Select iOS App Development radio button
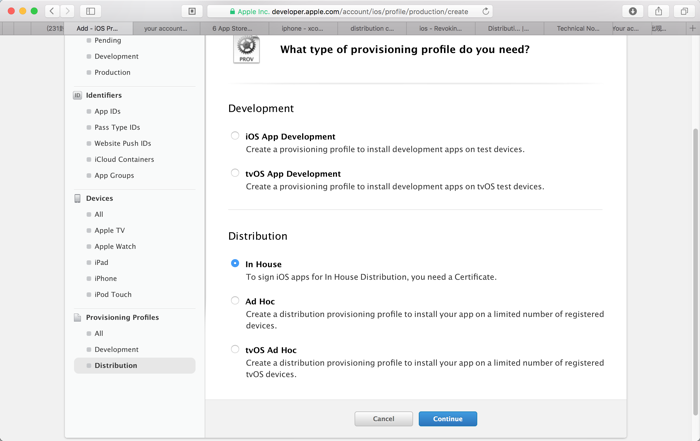This screenshot has height=441, width=700. [x=235, y=136]
